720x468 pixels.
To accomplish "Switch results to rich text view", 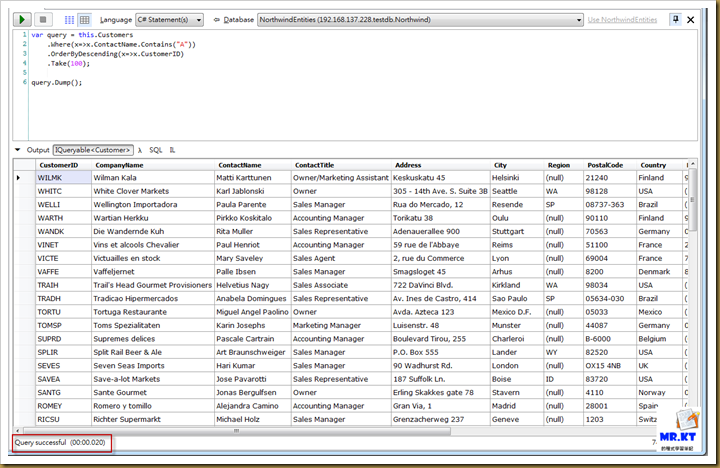I will pyautogui.click(x=69, y=19).
